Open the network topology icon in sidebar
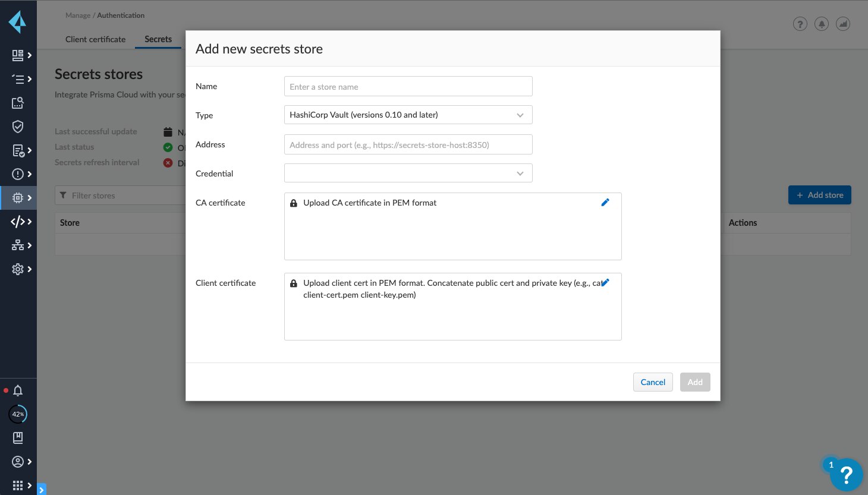 pos(18,245)
